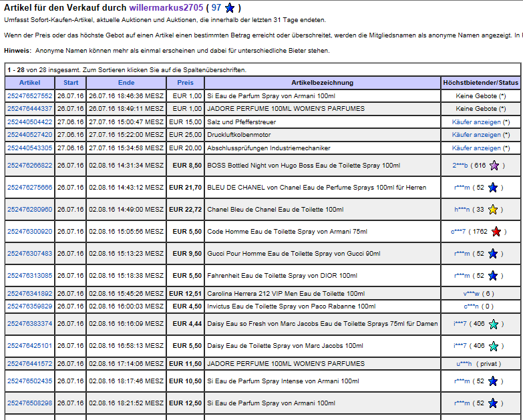This screenshot has height=420, width=523.
Task: Open item number 252476341892
Action: point(29,294)
